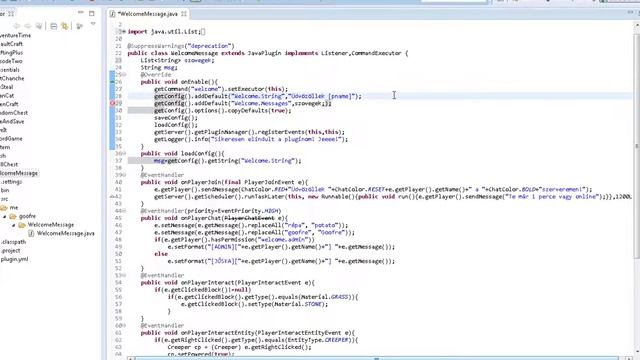
Task: Open the explorer view menu dropdown arrow
Action: coord(93,24)
